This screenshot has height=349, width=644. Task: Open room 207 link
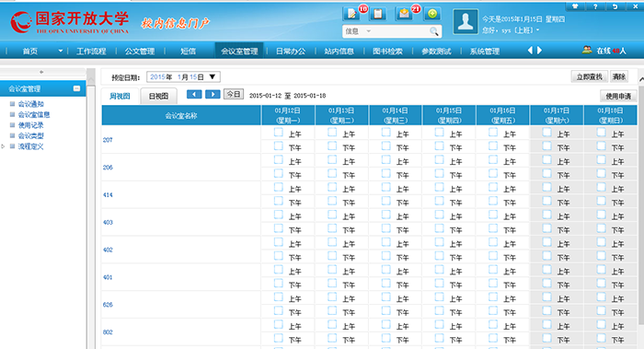coord(108,140)
